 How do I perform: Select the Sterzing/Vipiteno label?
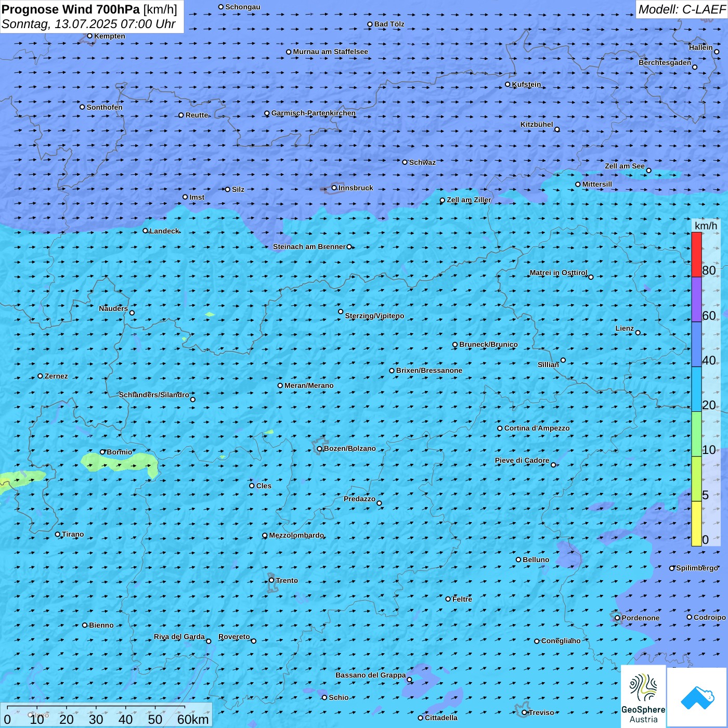(x=374, y=316)
